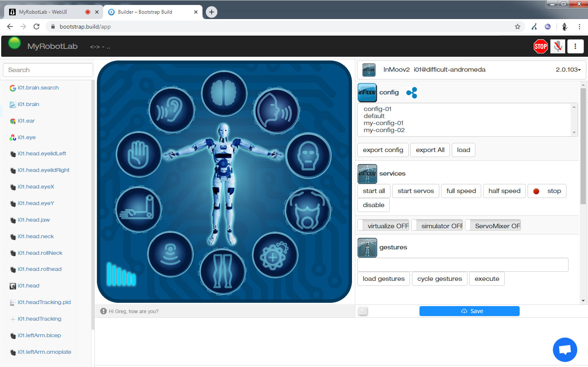This screenshot has width=588, height=367.
Task: Open i01.brain.search service
Action: point(38,88)
